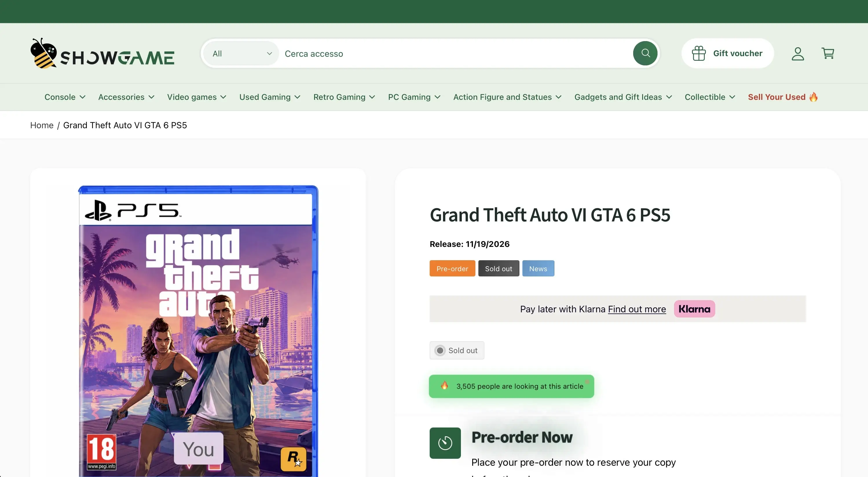Viewport: 868px width, 477px height.
Task: Click the You label on cover
Action: point(198,449)
